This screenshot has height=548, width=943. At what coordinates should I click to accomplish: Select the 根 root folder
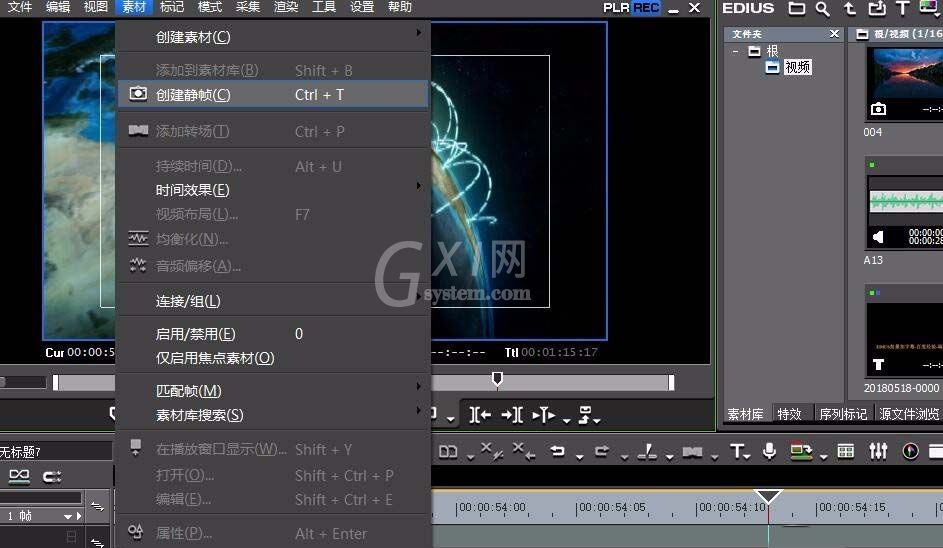(772, 51)
